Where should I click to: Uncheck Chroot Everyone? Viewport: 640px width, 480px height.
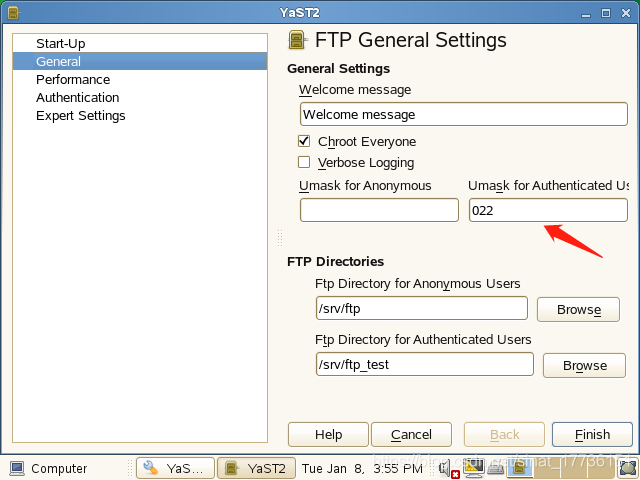pyautogui.click(x=304, y=141)
